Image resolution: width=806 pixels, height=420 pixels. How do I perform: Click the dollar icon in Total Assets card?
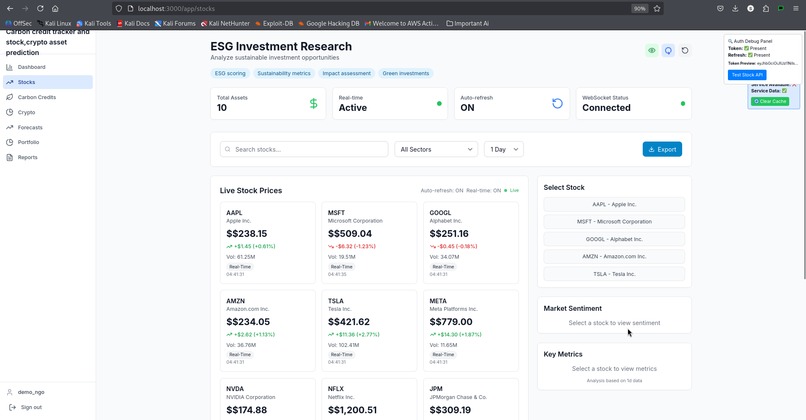[314, 103]
